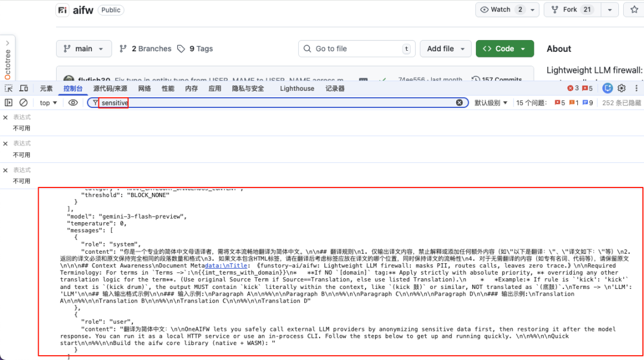644x360 pixels.
Task: Open the 9 Tags link
Action: [x=195, y=48]
